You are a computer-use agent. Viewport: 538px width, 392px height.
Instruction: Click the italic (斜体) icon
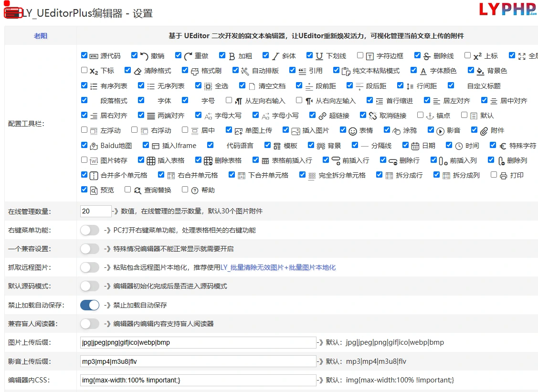pos(276,56)
